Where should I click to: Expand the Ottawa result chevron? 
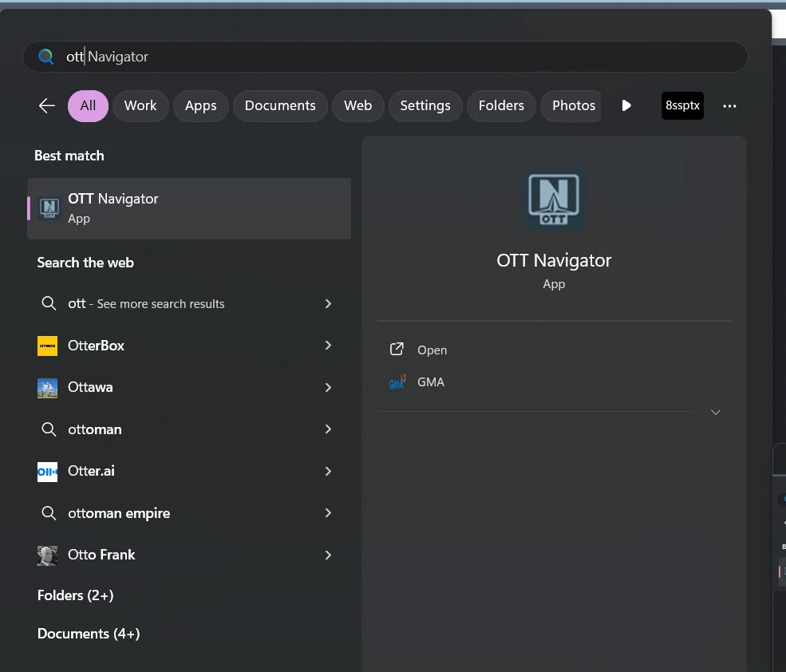(328, 387)
